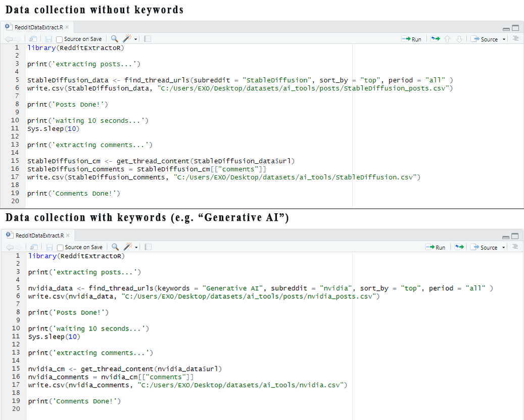Image resolution: width=524 pixels, height=420 pixels.
Task: Click the back arrow in the bottom pane toolbar
Action: click(10, 247)
